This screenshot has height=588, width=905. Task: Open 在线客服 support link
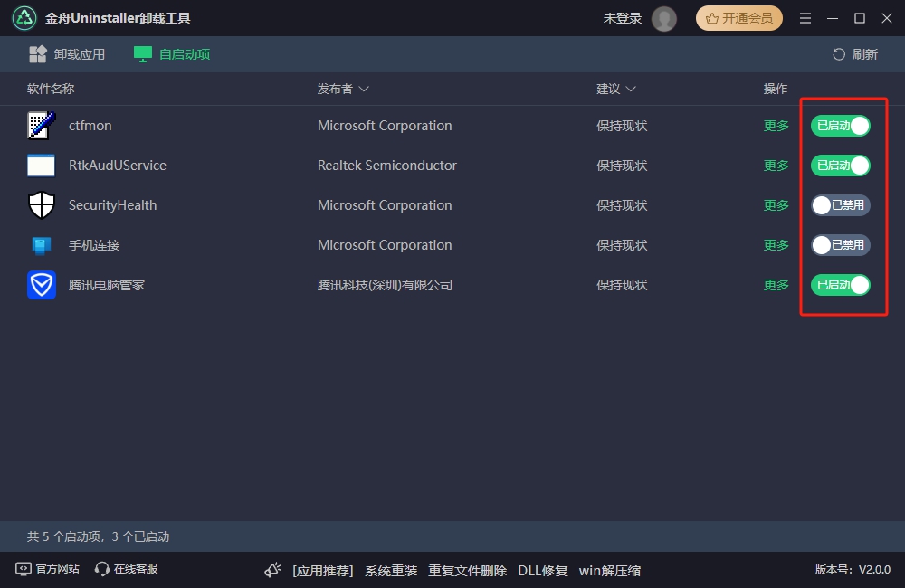pos(126,569)
